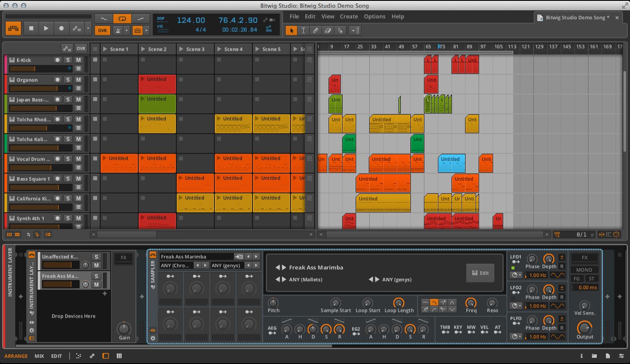
Task: Arm the transport Record button
Action: tap(61, 28)
